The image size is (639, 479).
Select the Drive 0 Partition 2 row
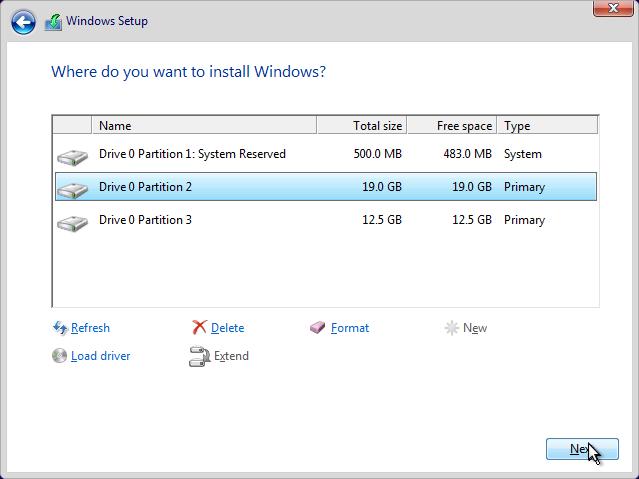(x=326, y=187)
